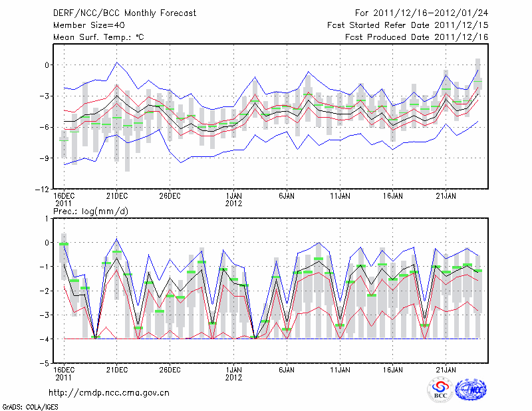Click the -12 temperature y-axis label
The image size is (532, 411).
pos(42,189)
